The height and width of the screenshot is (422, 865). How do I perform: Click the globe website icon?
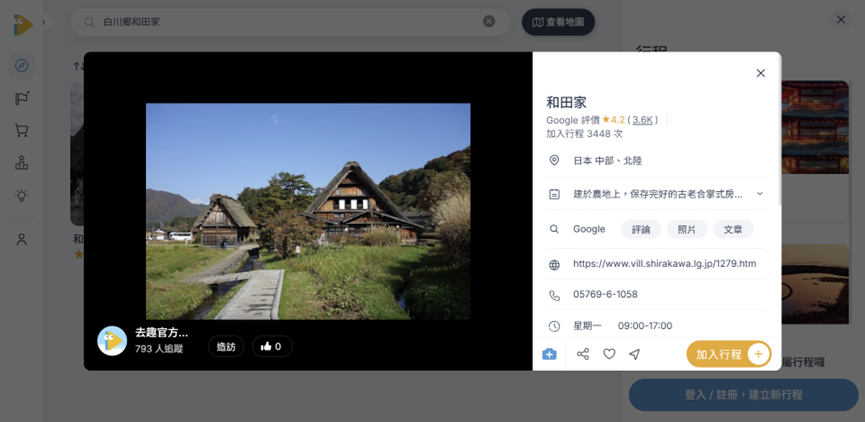pyautogui.click(x=554, y=264)
